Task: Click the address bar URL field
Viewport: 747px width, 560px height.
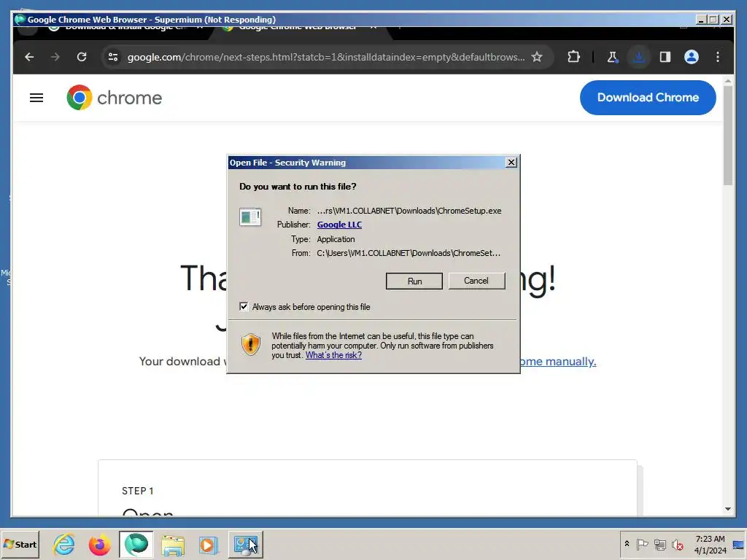Action: pos(326,57)
